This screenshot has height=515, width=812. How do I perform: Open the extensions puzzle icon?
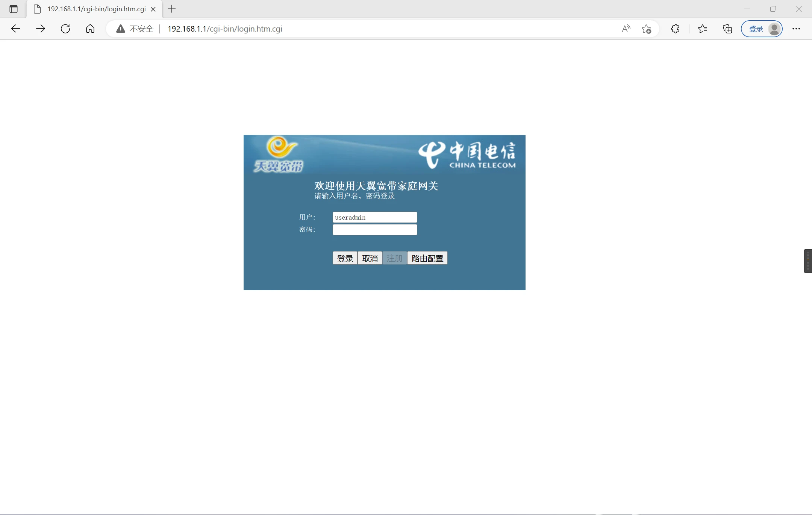(675, 29)
